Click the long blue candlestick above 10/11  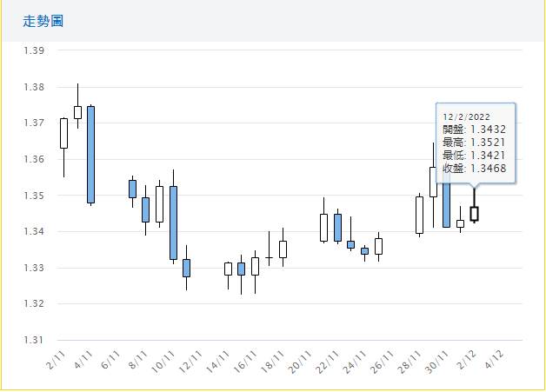[x=173, y=223]
